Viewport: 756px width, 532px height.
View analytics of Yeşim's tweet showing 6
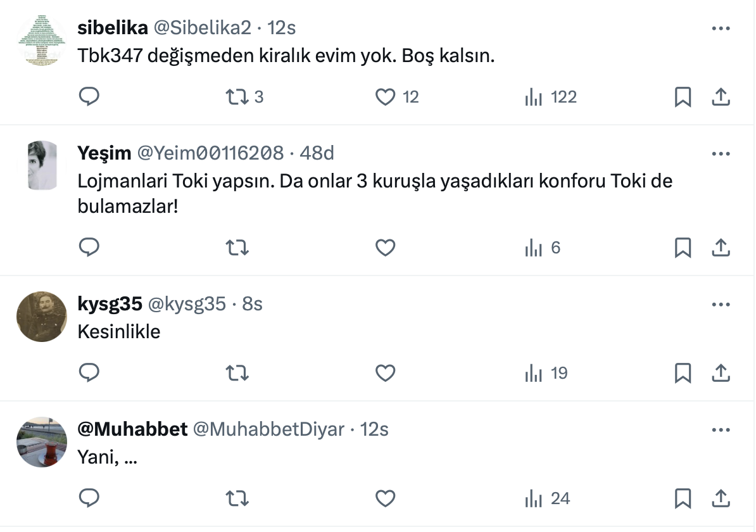543,248
